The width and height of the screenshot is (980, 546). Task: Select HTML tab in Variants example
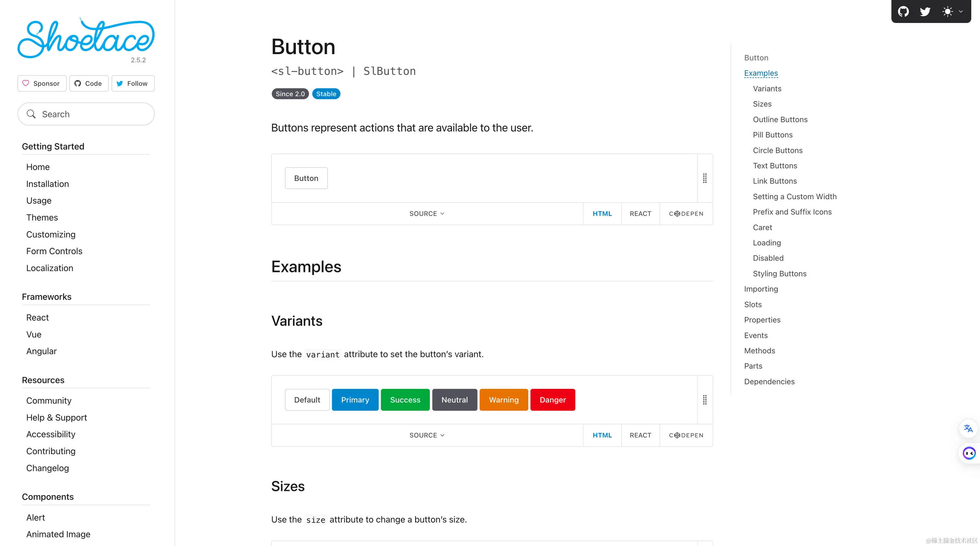pyautogui.click(x=602, y=435)
